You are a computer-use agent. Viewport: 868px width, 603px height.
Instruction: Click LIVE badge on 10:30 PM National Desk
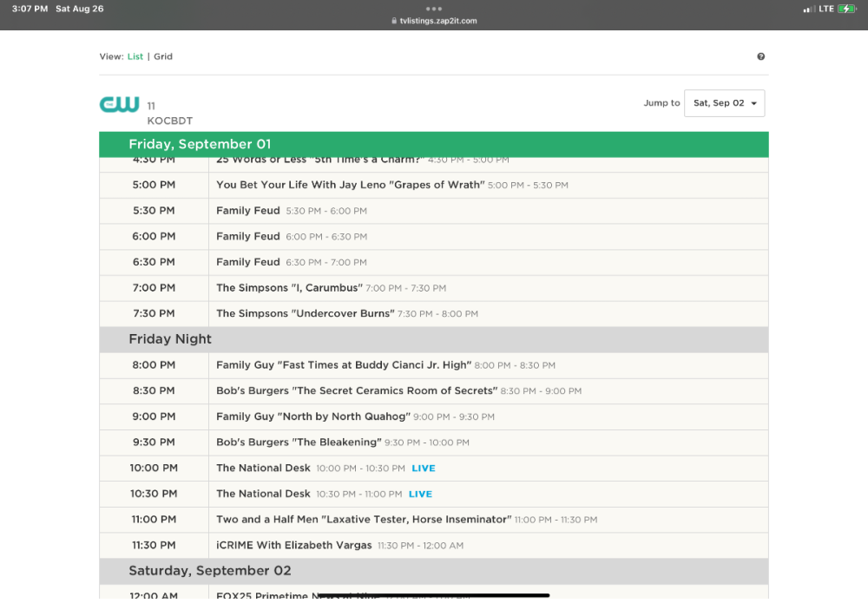(x=421, y=494)
